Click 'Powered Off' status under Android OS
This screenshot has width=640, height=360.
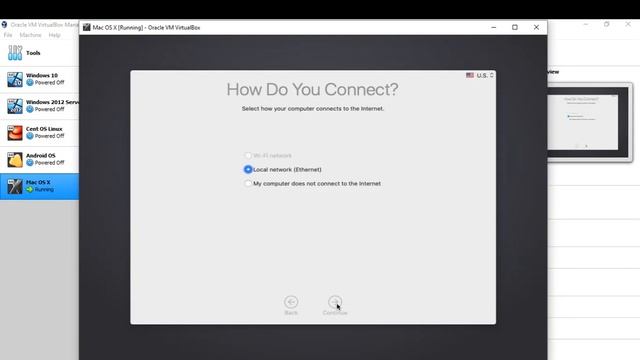(x=49, y=162)
